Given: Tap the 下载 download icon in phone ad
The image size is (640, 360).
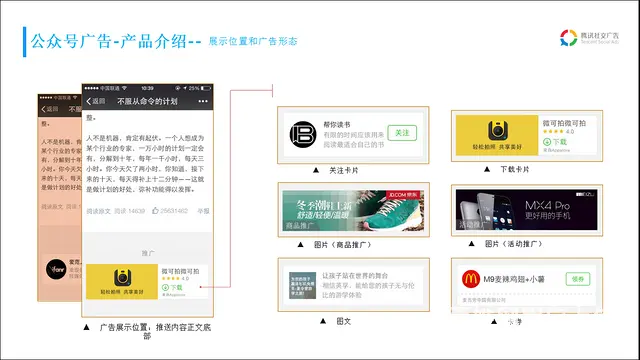Looking at the screenshot, I should pos(165,287).
